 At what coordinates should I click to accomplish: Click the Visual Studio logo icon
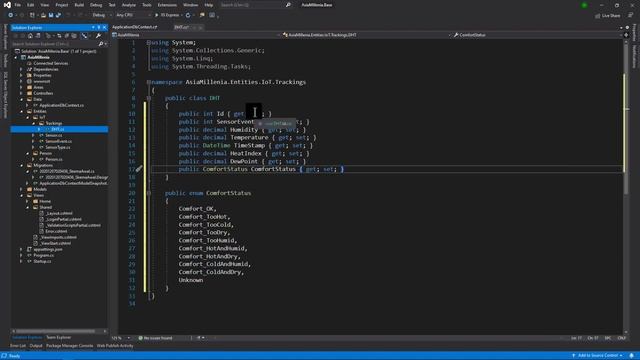[7, 5]
